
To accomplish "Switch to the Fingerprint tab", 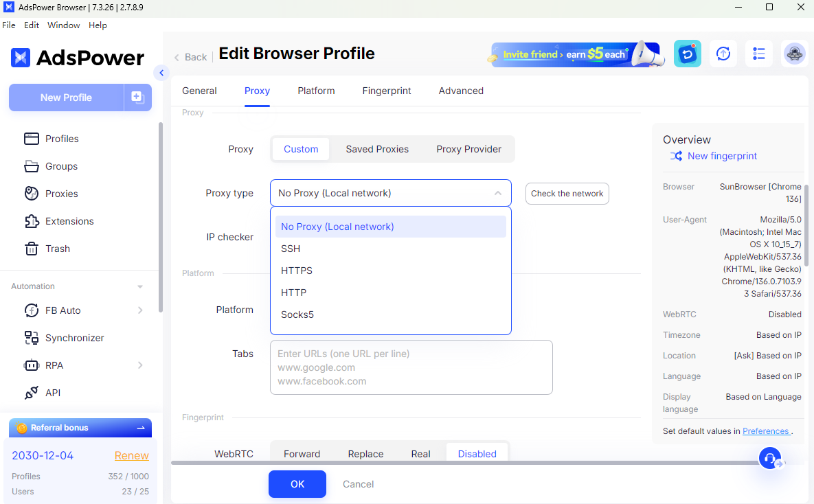I will pos(387,91).
